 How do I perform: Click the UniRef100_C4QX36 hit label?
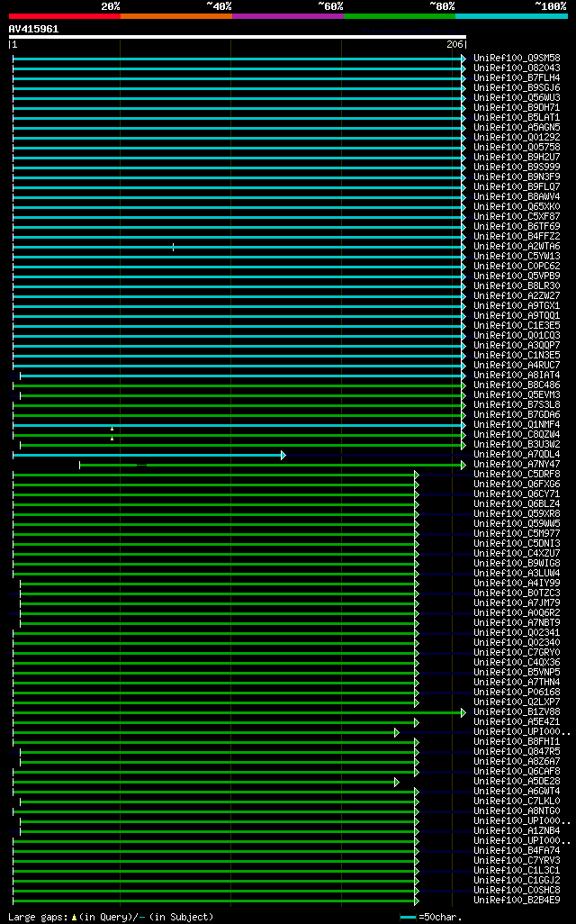[x=517, y=662]
